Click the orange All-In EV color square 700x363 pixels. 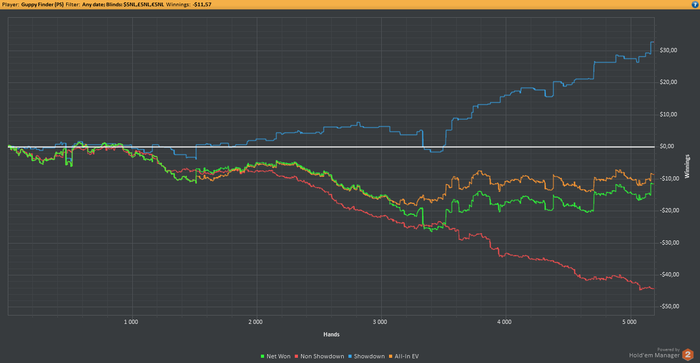pyautogui.click(x=391, y=356)
